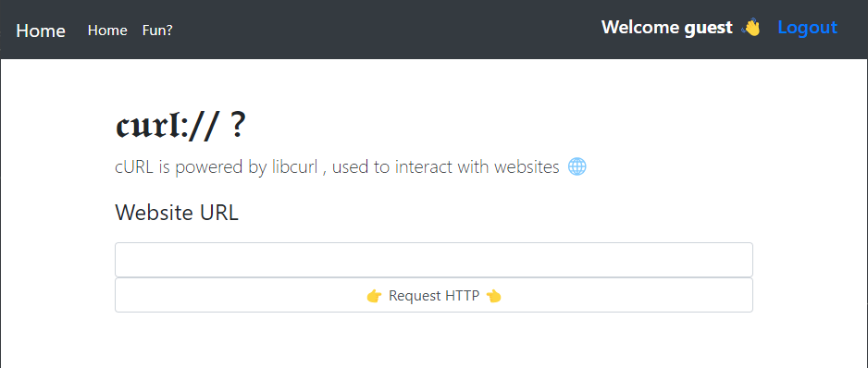Screen dimensions: 868x368
Task: Open the Home brand title in navbar
Action: (41, 31)
